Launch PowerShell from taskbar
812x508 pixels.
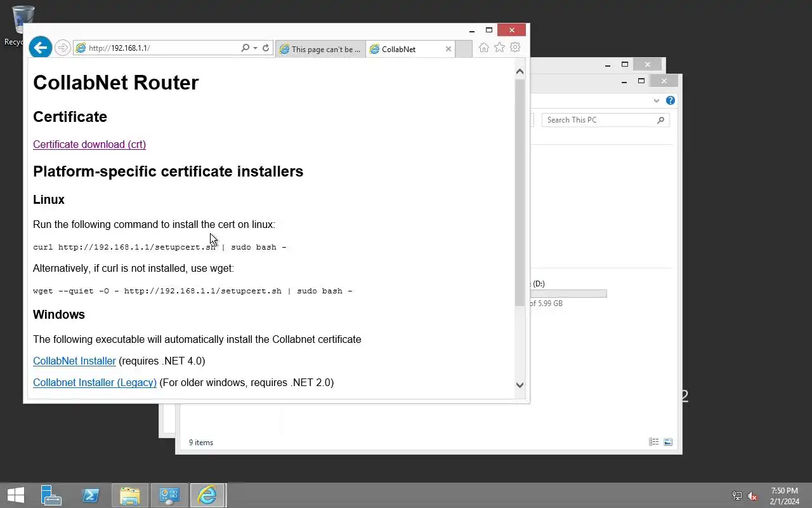(x=91, y=495)
